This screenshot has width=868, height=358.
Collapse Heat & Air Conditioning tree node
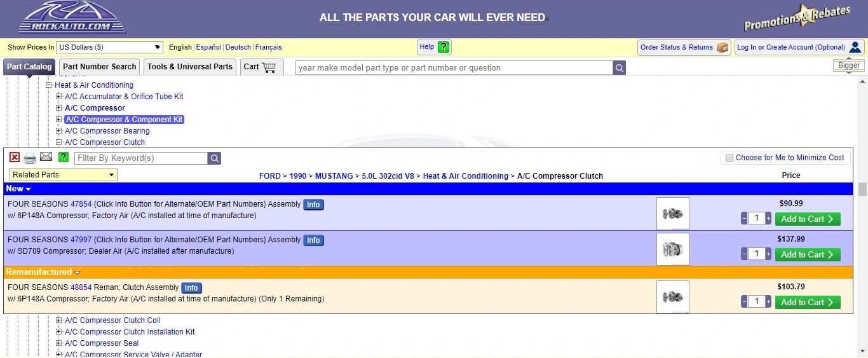[48, 85]
